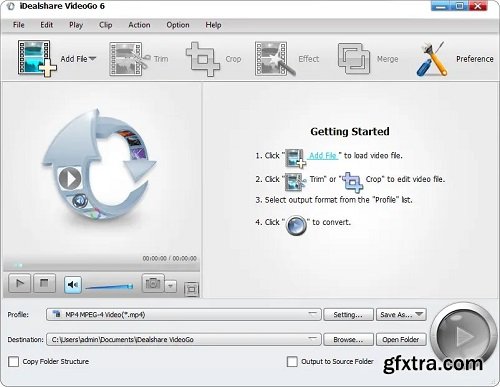500x387 pixels.
Task: Click the Getting Started heading
Action: tap(350, 131)
